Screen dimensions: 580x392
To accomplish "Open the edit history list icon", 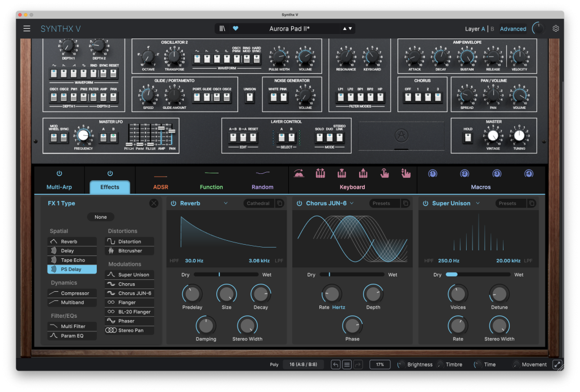I will [347, 365].
